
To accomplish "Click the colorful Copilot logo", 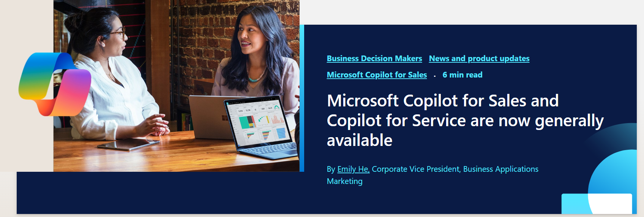I will (x=55, y=84).
